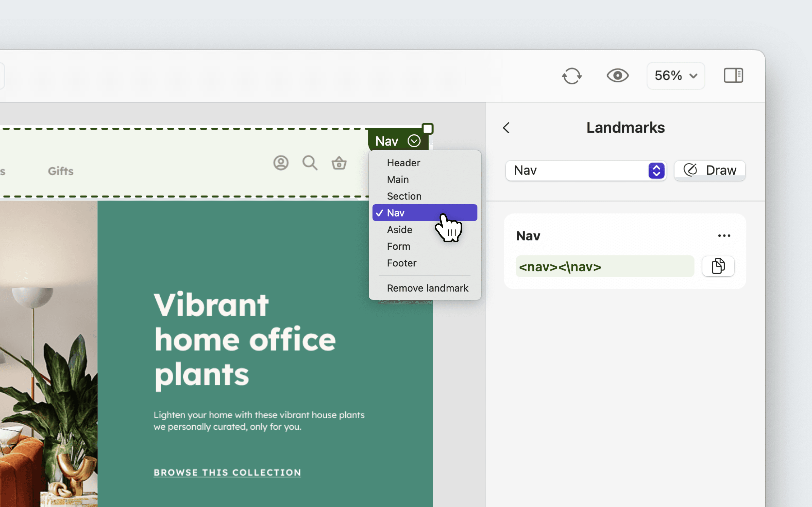This screenshot has height=507, width=812.
Task: Open the 56% zoom level dropdown
Action: pos(675,76)
